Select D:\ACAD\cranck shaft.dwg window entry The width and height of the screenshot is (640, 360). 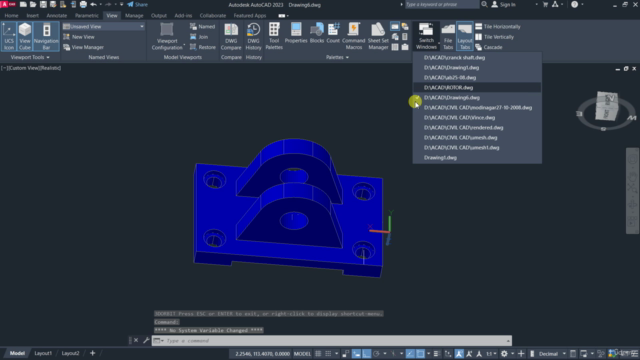point(477,58)
